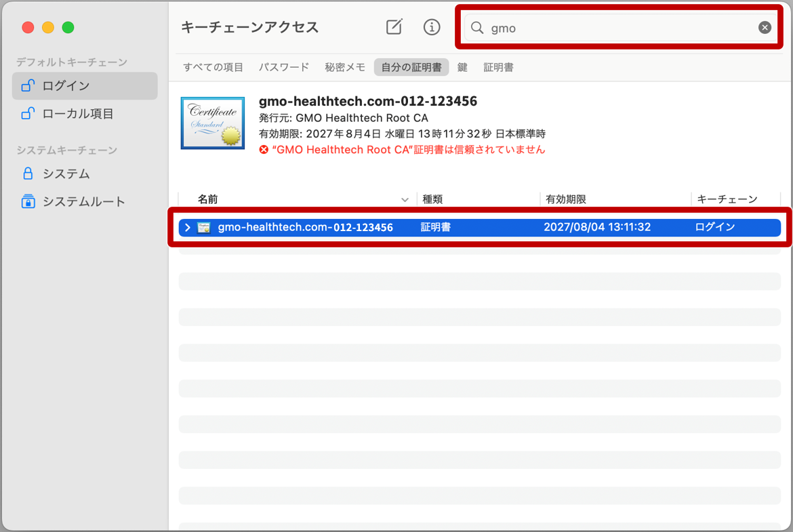Screen dimensions: 793x532
Task: Select the gmo-healthtech.com-012-123456 name in the list row
Action: [x=305, y=228]
